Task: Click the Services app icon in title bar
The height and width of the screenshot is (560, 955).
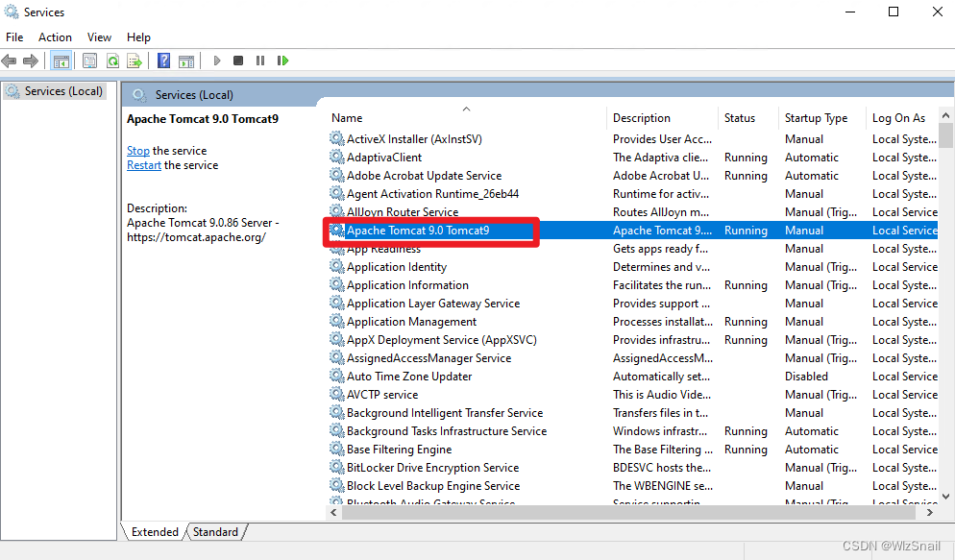Action: (11, 12)
